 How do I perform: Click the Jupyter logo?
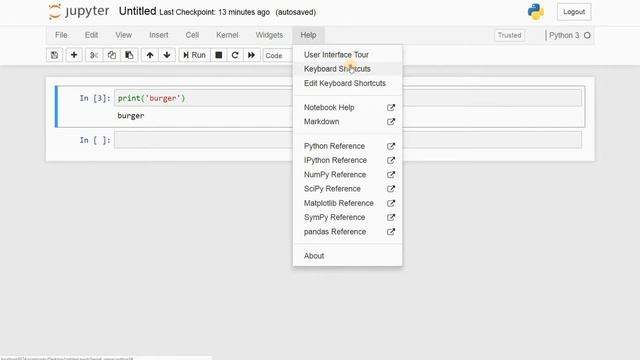click(78, 11)
